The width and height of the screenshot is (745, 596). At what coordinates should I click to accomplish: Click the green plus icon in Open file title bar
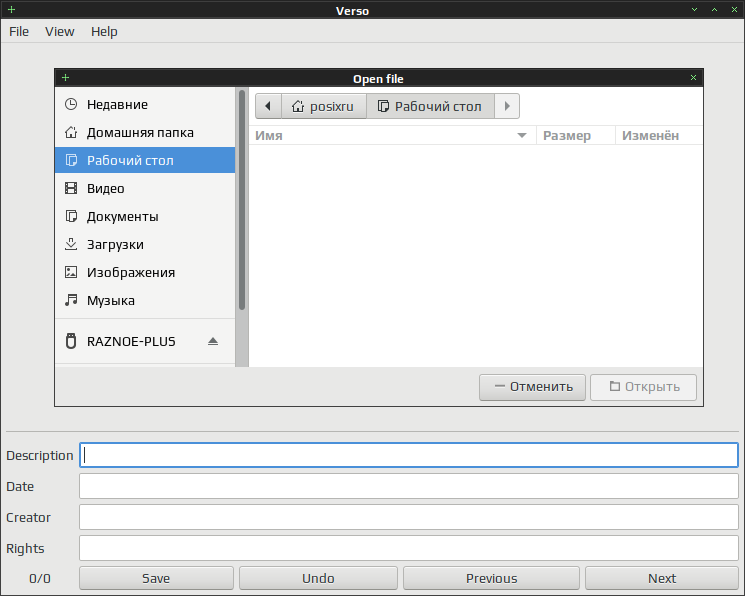66,77
